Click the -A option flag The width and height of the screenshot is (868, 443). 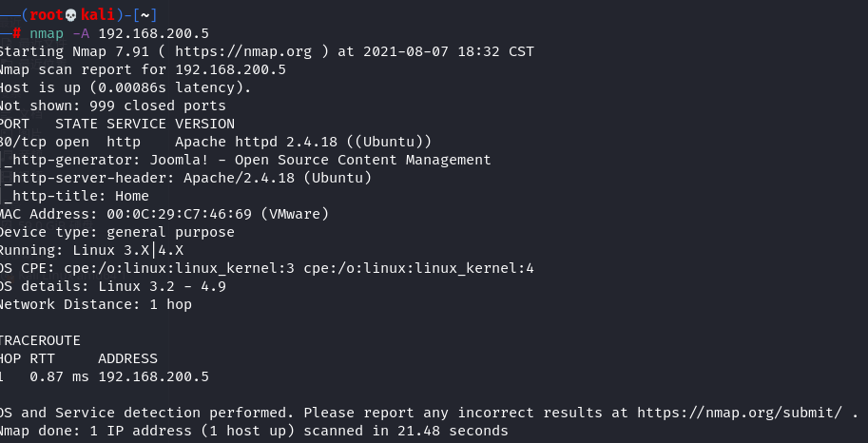[81, 34]
